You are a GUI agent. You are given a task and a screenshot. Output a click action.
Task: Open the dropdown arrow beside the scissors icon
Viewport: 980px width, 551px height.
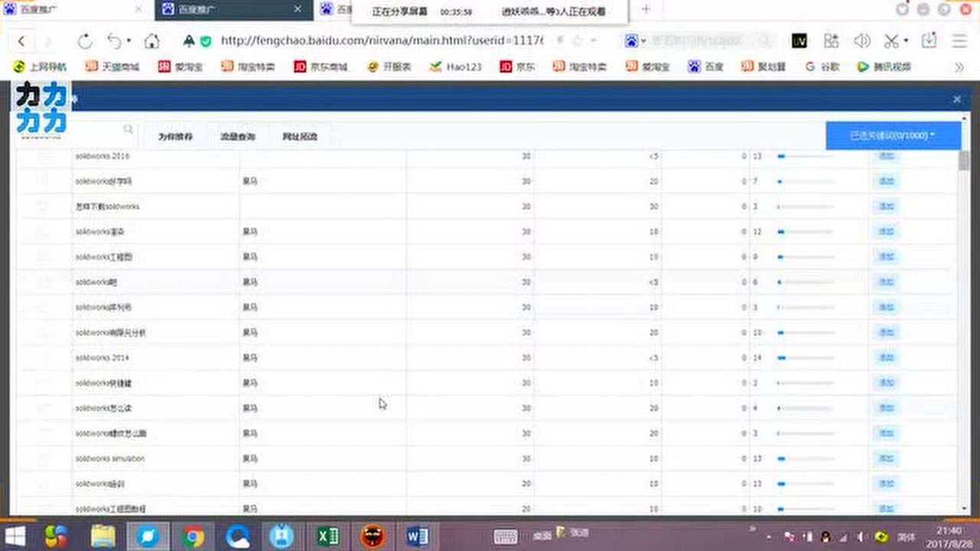(906, 41)
